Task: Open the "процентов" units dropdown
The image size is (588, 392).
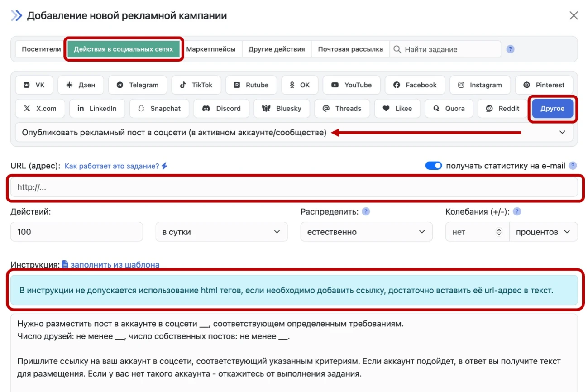Action: click(543, 232)
